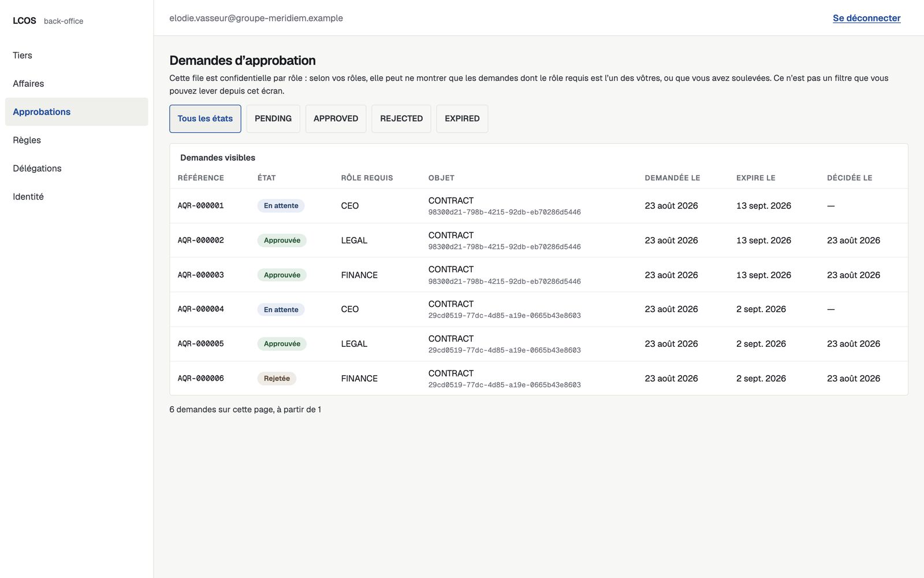Viewport: 924px width, 578px height.
Task: Click reference AQR-000002
Action: [200, 240]
